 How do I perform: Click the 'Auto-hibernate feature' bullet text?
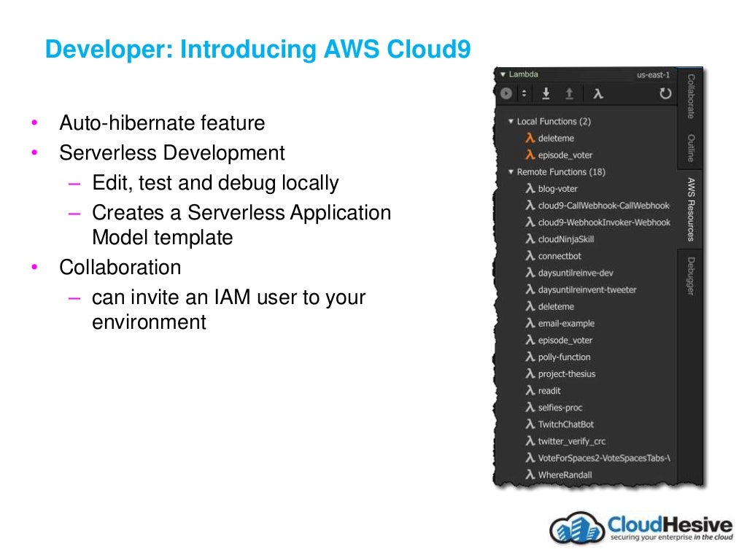(x=162, y=122)
